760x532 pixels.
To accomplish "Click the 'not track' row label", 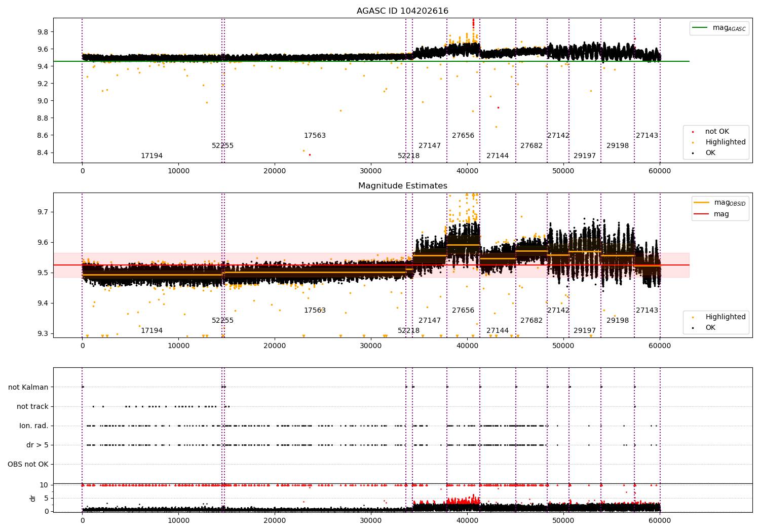I will (32, 407).
